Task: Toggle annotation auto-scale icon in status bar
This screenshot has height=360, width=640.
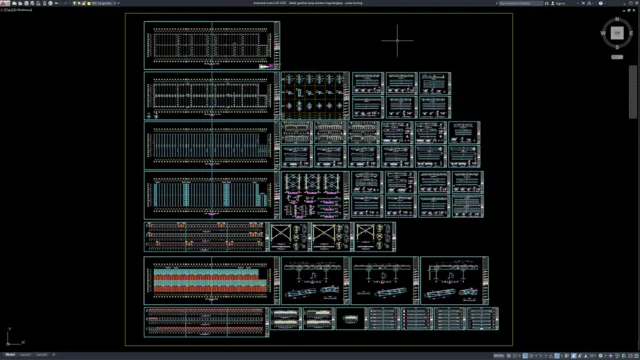Action: [579, 356]
